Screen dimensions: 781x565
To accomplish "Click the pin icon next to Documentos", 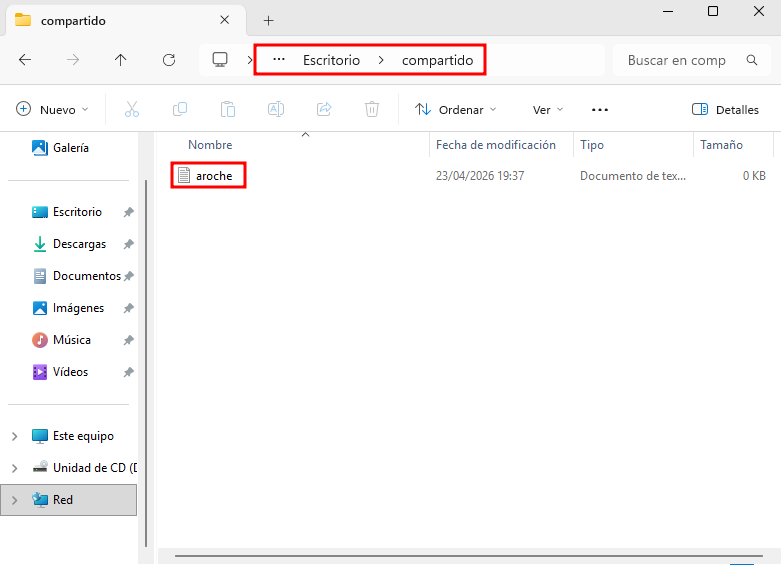I will (x=129, y=276).
